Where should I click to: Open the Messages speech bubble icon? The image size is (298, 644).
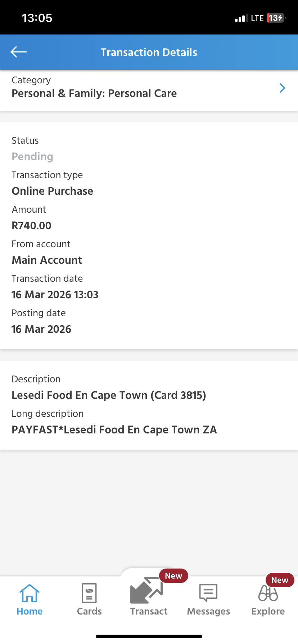pyautogui.click(x=208, y=593)
